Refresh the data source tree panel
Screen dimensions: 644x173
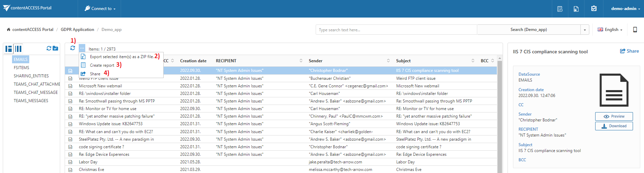coord(49,48)
